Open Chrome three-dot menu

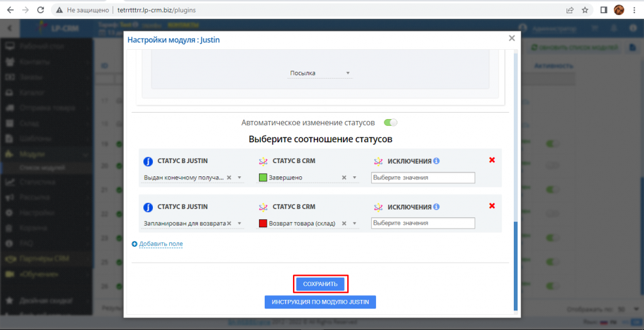[x=634, y=10]
